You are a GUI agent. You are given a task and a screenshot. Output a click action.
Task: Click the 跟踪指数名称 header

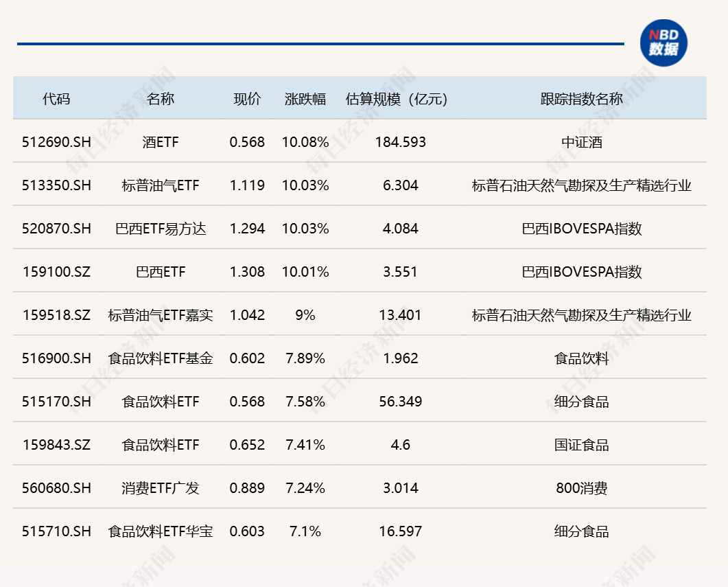pyautogui.click(x=583, y=97)
